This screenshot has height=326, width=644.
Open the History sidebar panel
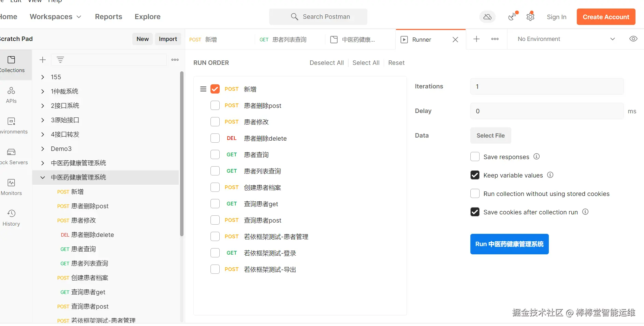(x=11, y=218)
